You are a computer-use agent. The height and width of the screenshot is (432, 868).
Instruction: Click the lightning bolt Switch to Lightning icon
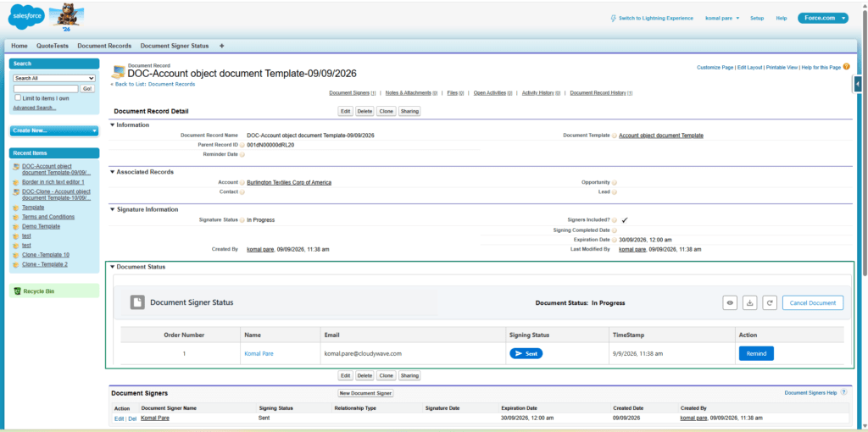[613, 19]
